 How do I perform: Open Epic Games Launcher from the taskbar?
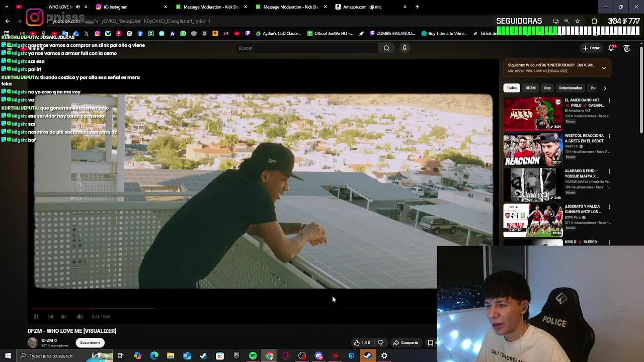tap(236, 356)
